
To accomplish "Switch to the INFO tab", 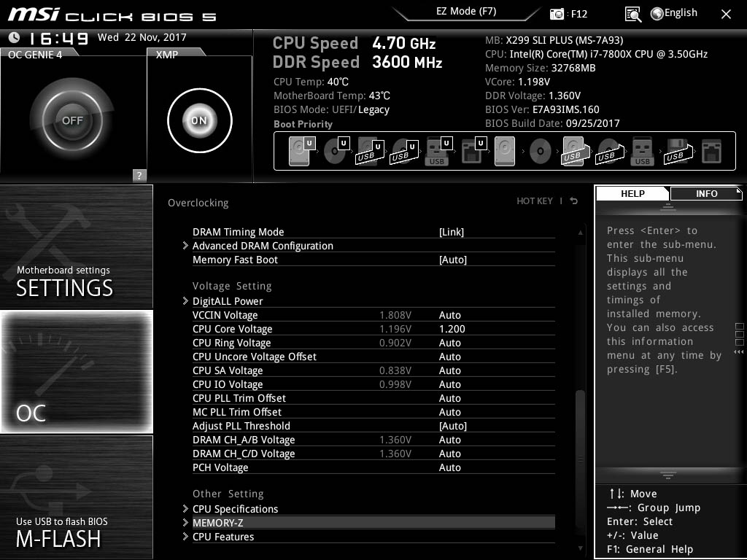I will click(706, 194).
